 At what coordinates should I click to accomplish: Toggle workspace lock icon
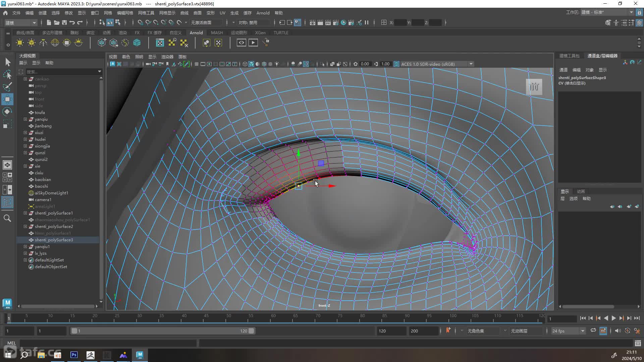(639, 12)
